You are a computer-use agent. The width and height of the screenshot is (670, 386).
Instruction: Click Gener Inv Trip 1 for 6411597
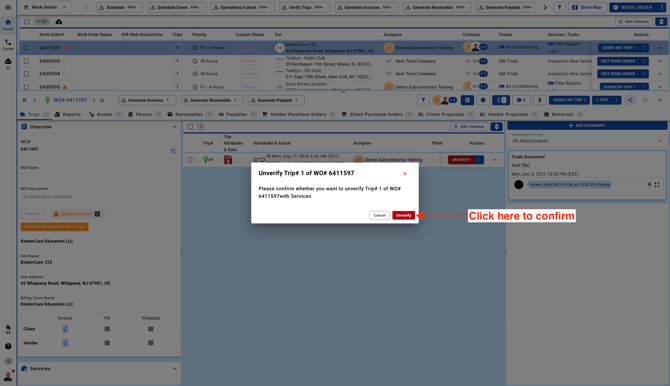coord(618,48)
